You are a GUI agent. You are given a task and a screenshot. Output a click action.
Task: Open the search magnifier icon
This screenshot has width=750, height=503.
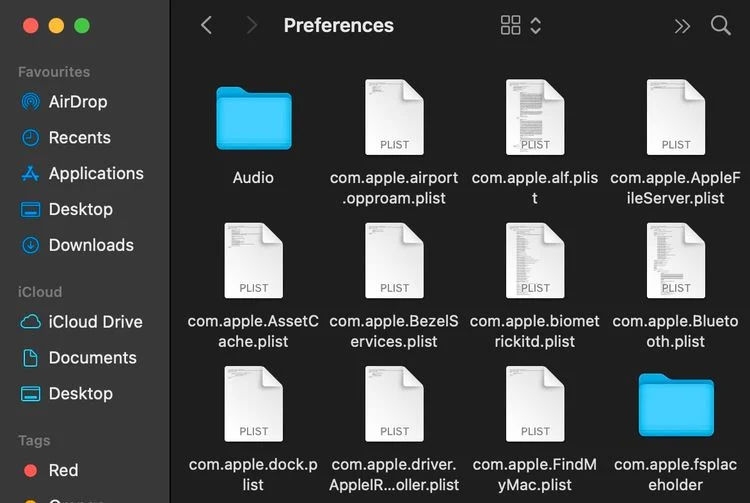click(720, 26)
